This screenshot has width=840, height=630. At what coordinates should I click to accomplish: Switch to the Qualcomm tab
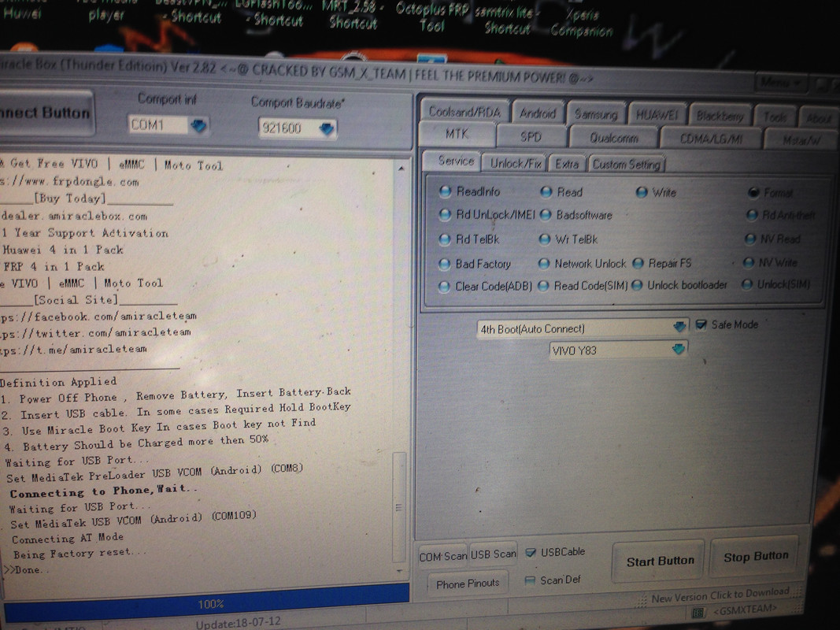(613, 138)
